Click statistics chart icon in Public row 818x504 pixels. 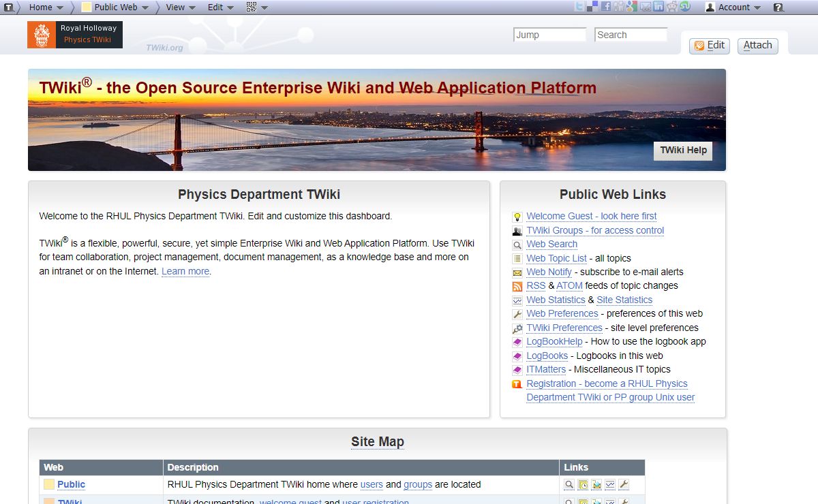[610, 485]
